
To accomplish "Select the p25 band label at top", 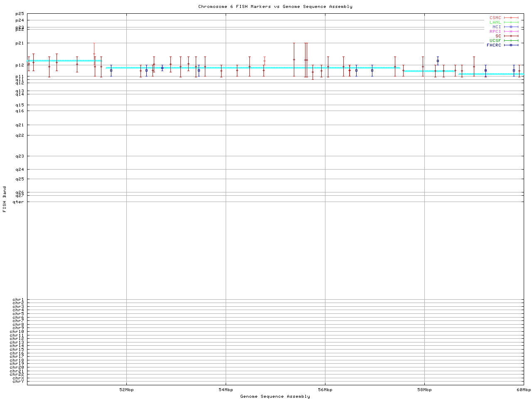I will pyautogui.click(x=20, y=14).
